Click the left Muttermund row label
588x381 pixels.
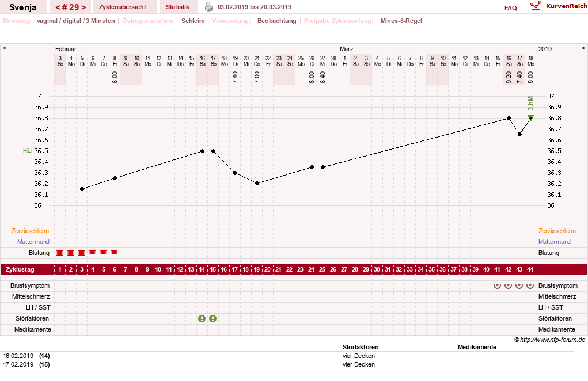tap(33, 242)
